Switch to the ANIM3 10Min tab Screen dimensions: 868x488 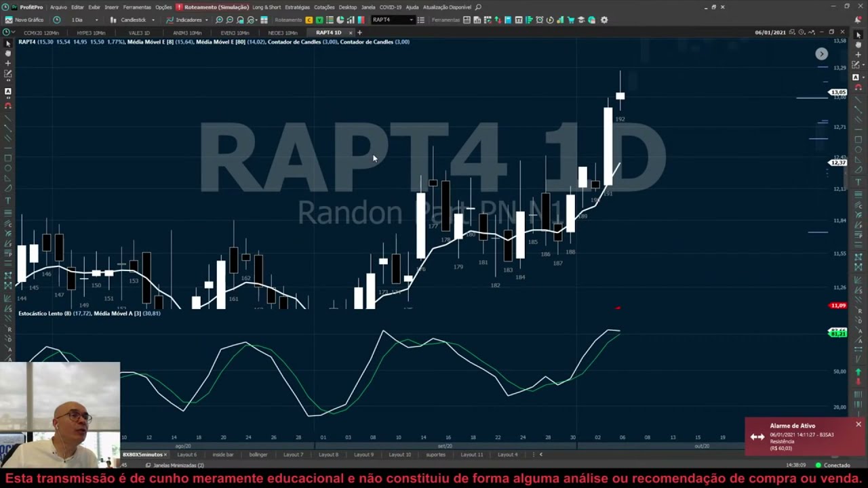(x=187, y=33)
